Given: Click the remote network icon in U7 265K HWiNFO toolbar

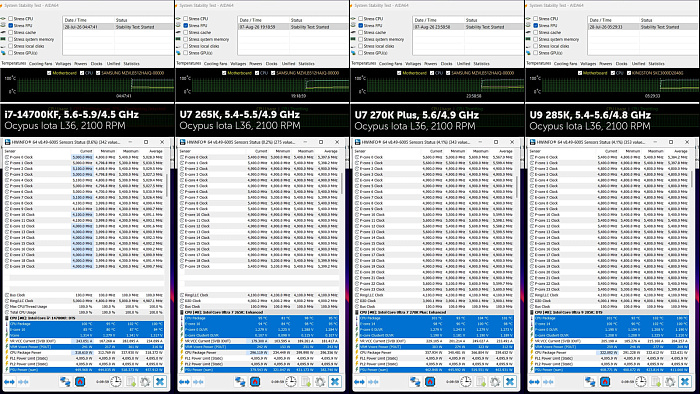Looking at the screenshot, I should pos(240,382).
